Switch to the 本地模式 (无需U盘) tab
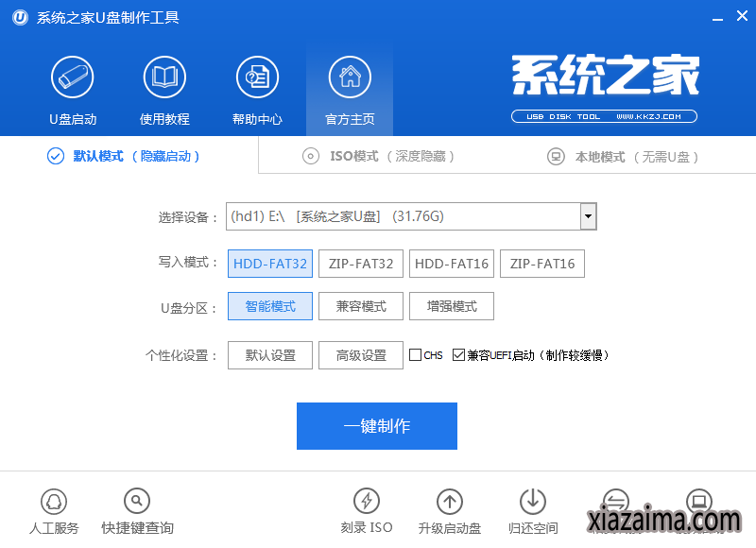This screenshot has height=548, width=756. click(x=623, y=157)
